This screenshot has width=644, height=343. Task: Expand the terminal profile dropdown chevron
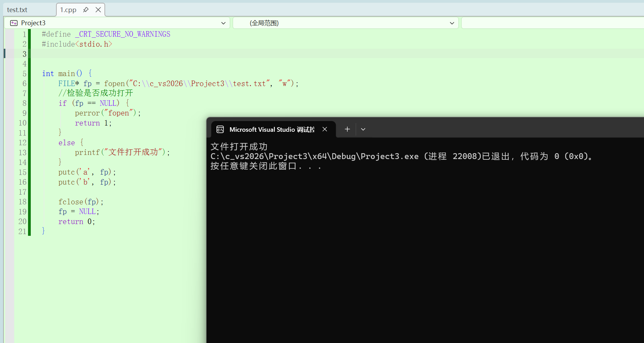(x=363, y=129)
